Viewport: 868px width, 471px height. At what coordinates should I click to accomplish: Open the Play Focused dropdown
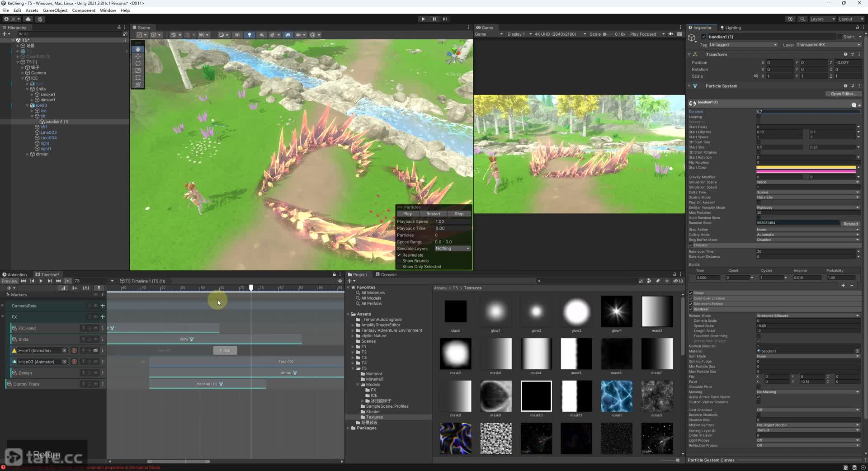click(x=647, y=34)
